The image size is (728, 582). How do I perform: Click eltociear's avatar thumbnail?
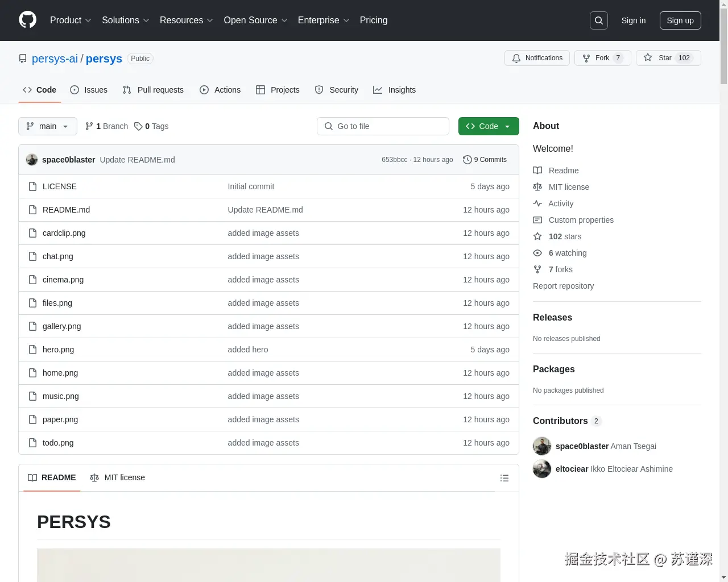[x=542, y=469]
